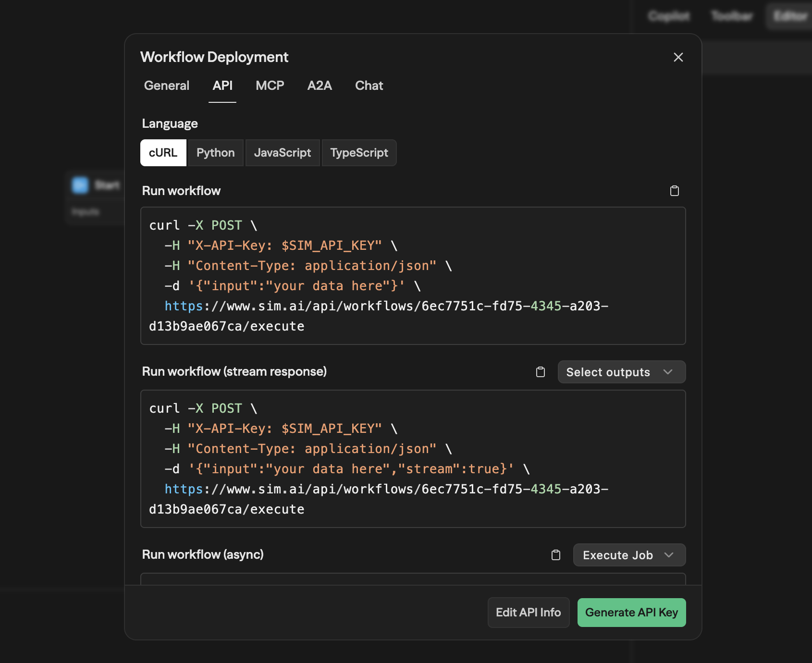Open the A2A tab
Viewport: 812px width, 663px height.
319,86
